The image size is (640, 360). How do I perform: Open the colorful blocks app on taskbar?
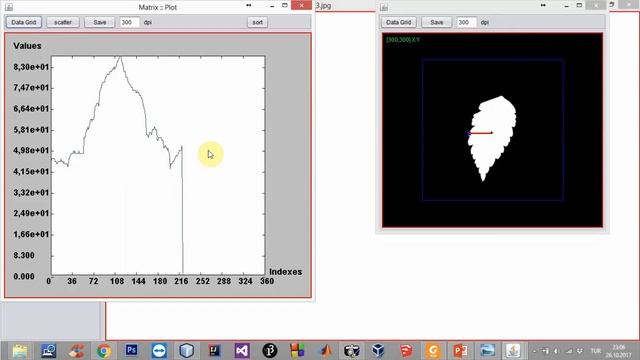pos(297,350)
